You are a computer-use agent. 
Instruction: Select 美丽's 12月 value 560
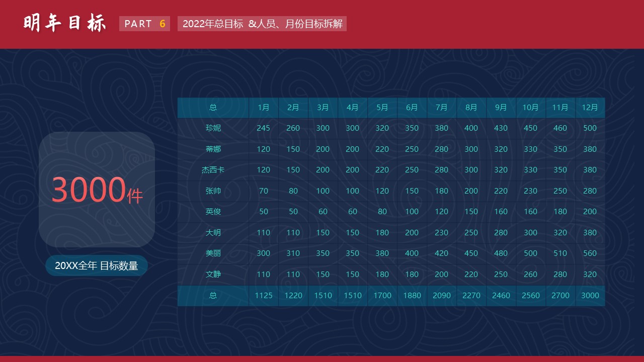coord(590,253)
